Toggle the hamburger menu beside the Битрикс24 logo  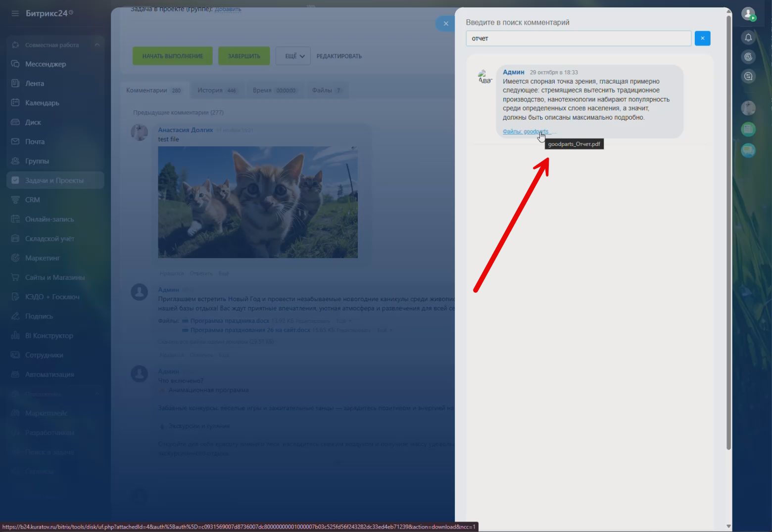[15, 13]
